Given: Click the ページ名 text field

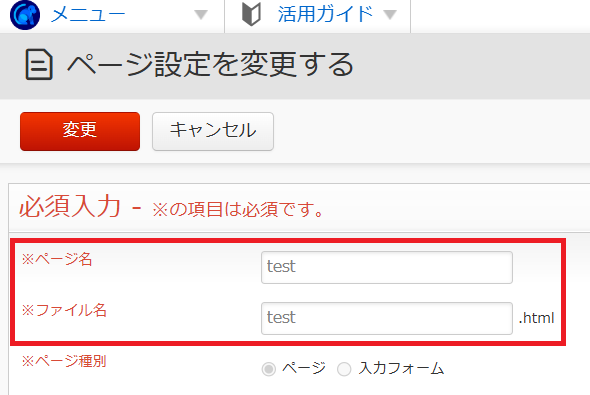Looking at the screenshot, I should point(387,267).
